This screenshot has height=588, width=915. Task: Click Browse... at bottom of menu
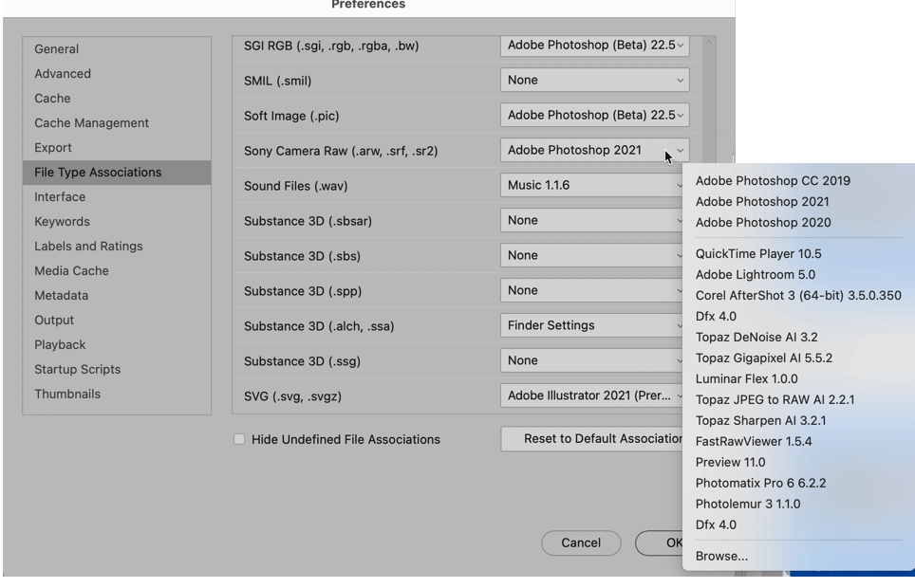(721, 557)
